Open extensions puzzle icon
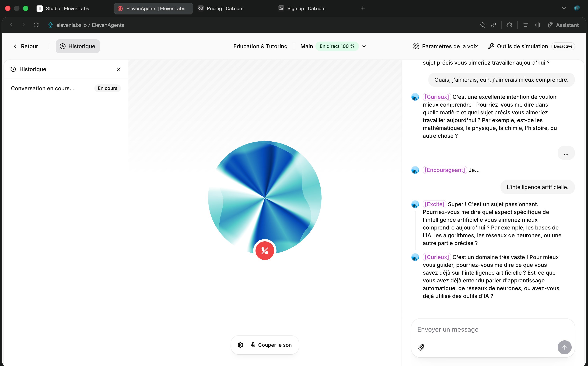 [509, 25]
